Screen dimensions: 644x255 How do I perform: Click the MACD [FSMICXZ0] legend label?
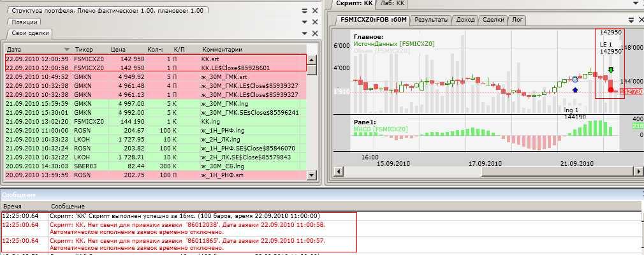(x=381, y=129)
